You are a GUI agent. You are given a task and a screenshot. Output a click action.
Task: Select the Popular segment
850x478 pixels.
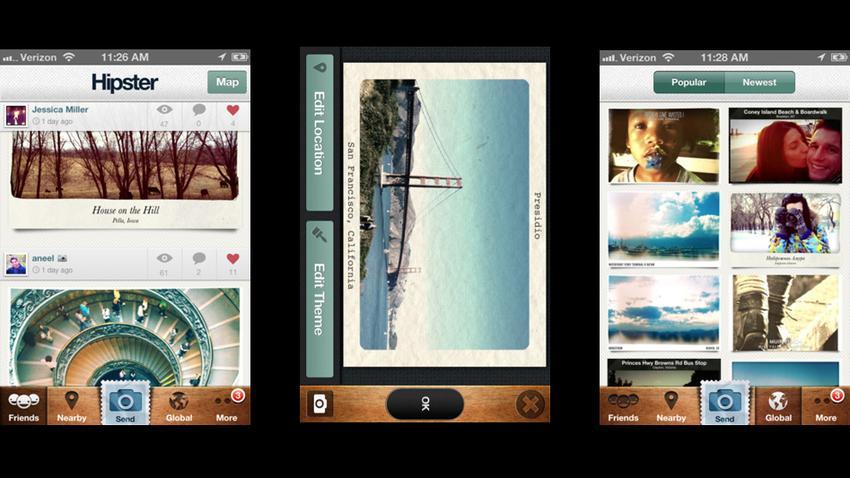coord(689,82)
